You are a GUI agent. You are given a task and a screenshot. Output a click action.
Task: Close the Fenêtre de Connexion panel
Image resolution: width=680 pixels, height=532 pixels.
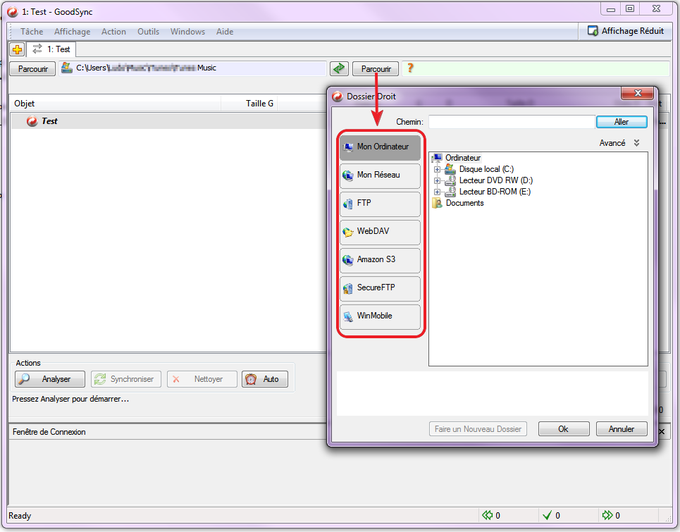click(662, 432)
